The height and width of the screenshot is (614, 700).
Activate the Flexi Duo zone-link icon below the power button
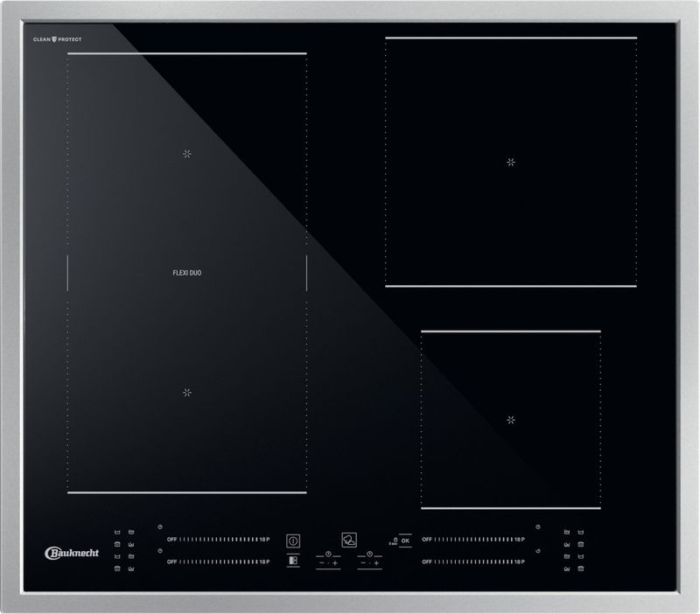[x=292, y=562]
